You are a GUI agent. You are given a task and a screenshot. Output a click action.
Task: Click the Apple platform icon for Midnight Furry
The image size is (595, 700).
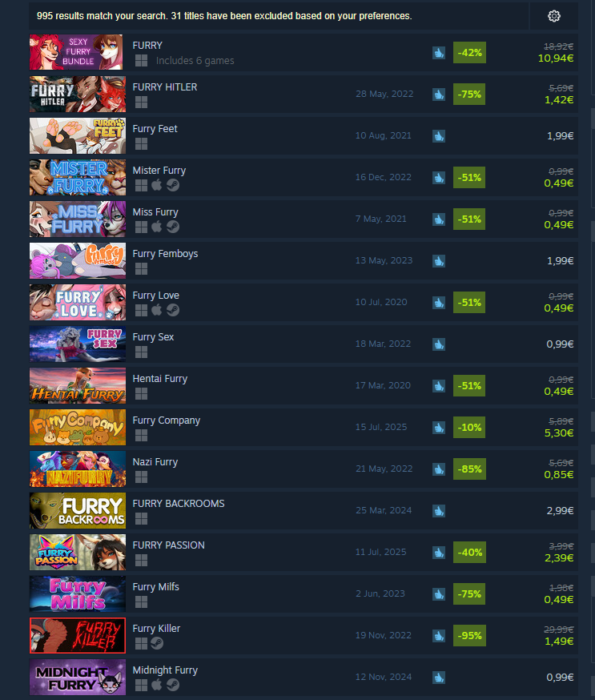[157, 684]
